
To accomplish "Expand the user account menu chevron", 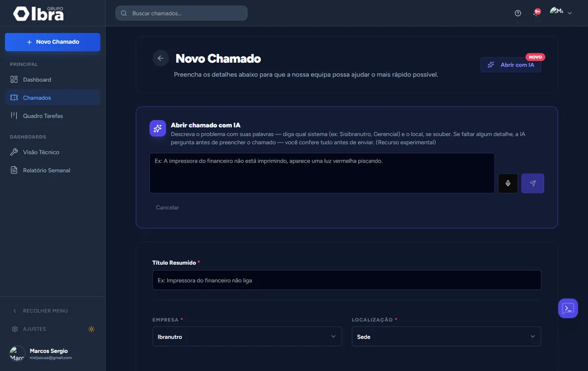I will 569,14.
